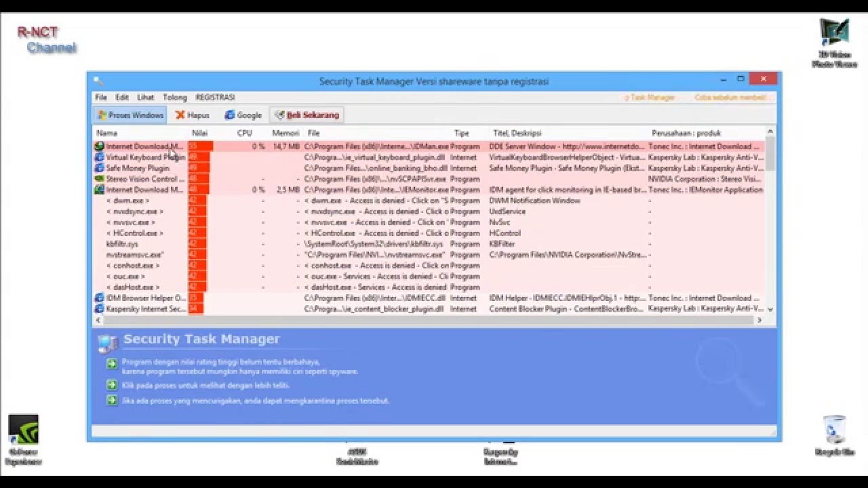868x488 pixels.
Task: Click the online_banking_bho.dll file path
Action: (x=376, y=168)
